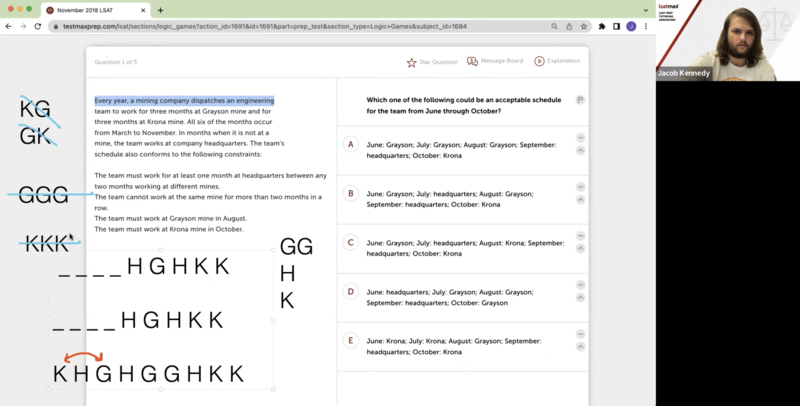Click the flag icon beside the question
This screenshot has width=800, height=406.
[x=581, y=100]
